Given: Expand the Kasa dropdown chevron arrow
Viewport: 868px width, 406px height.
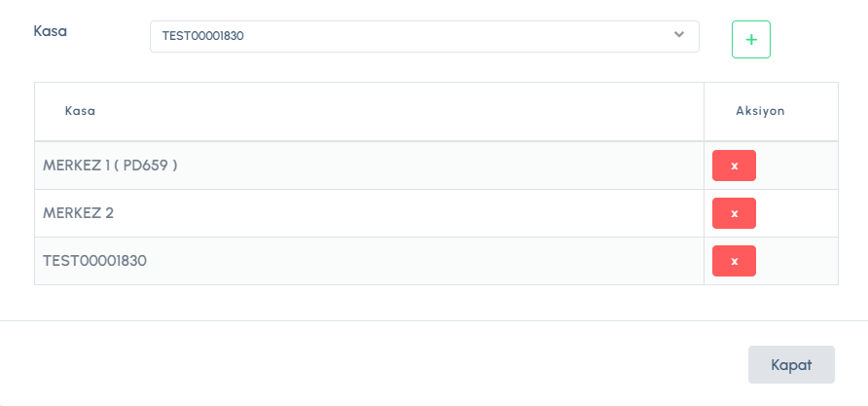Looking at the screenshot, I should point(679,35).
